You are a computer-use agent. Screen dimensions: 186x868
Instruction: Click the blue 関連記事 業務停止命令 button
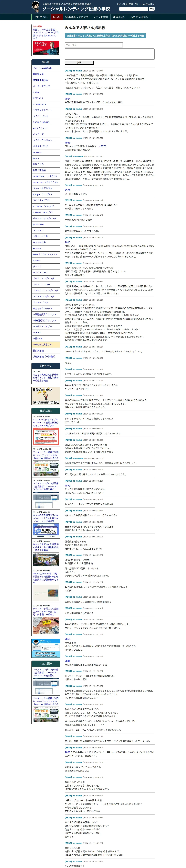(105, 36)
